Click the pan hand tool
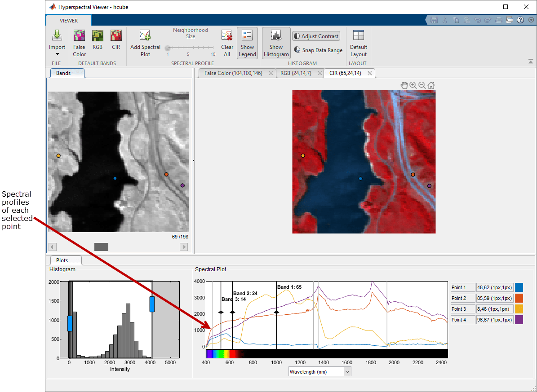Image resolution: width=537 pixels, height=392 pixels. [404, 85]
